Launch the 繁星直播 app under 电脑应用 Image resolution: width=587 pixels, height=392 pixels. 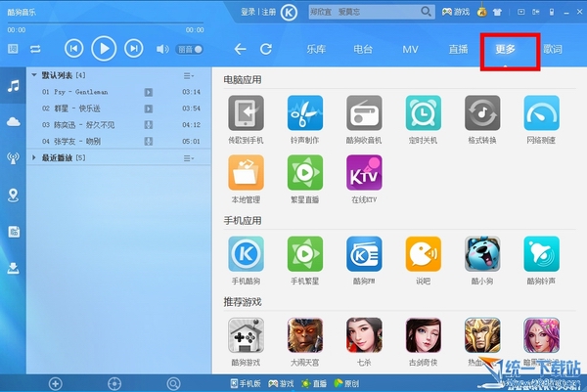pyautogui.click(x=305, y=172)
